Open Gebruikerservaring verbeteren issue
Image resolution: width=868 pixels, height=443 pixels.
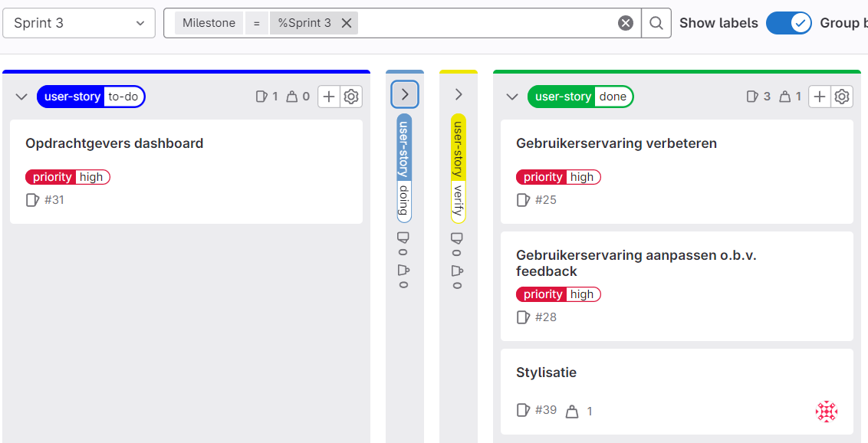616,143
